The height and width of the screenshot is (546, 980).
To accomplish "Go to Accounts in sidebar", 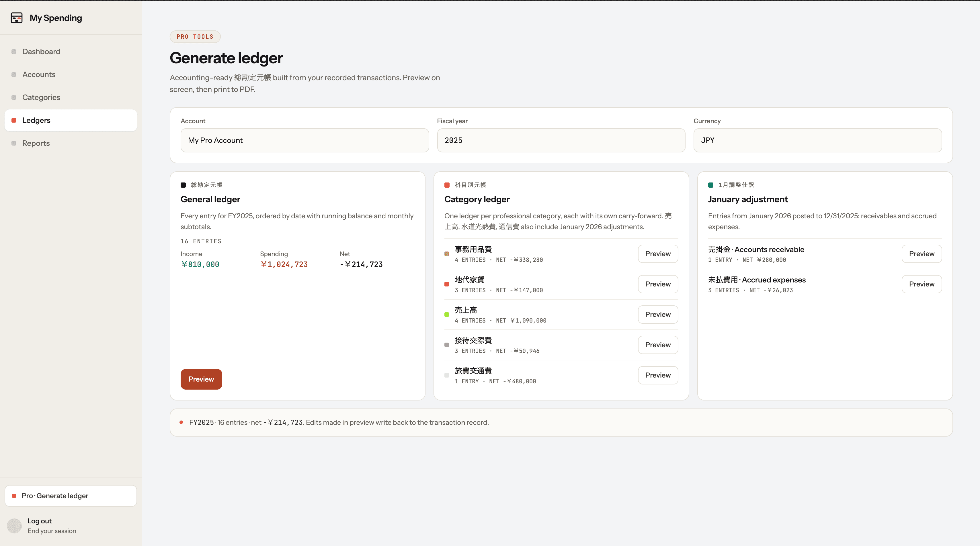I will [x=71, y=74].
